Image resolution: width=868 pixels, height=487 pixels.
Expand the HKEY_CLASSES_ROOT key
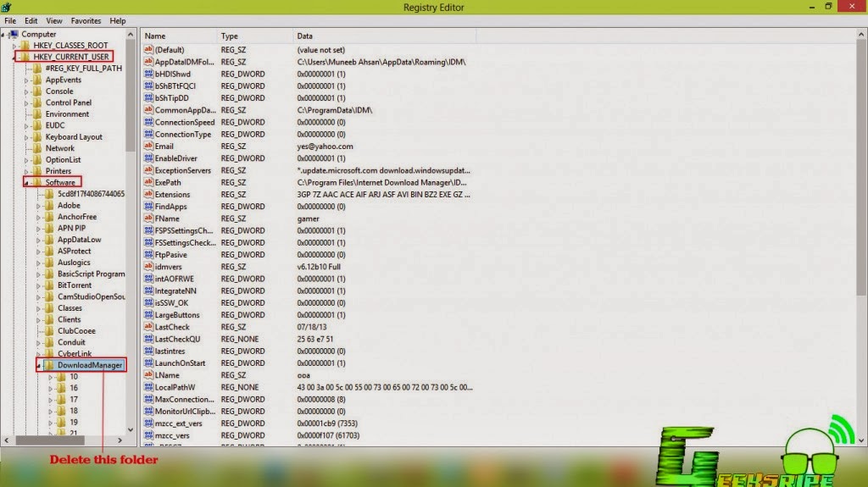coord(14,46)
